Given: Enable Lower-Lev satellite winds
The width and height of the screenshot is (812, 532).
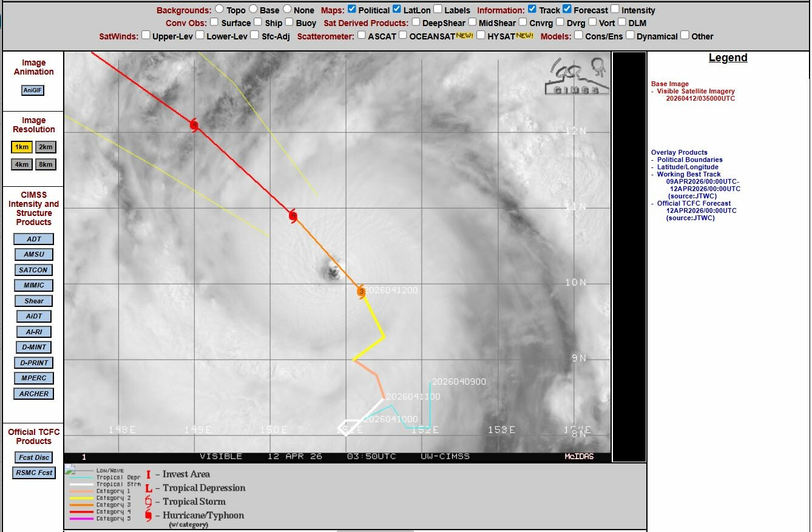Looking at the screenshot, I should 200,35.
